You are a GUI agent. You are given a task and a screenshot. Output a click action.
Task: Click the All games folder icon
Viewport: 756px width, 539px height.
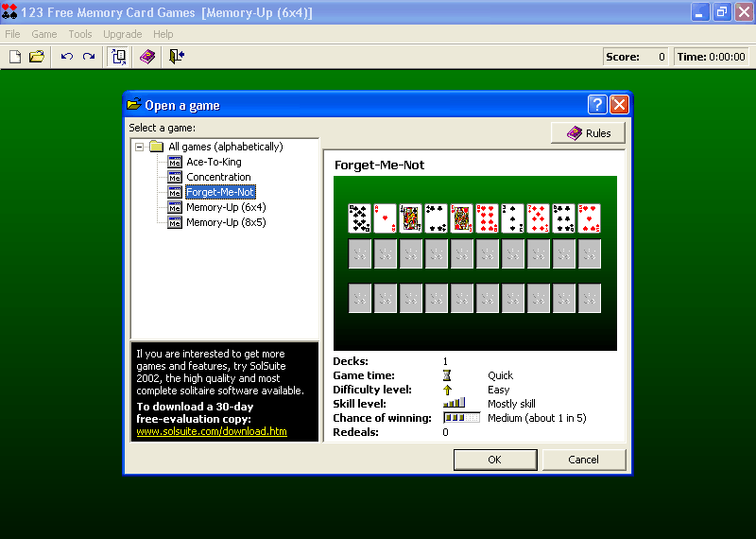point(156,147)
